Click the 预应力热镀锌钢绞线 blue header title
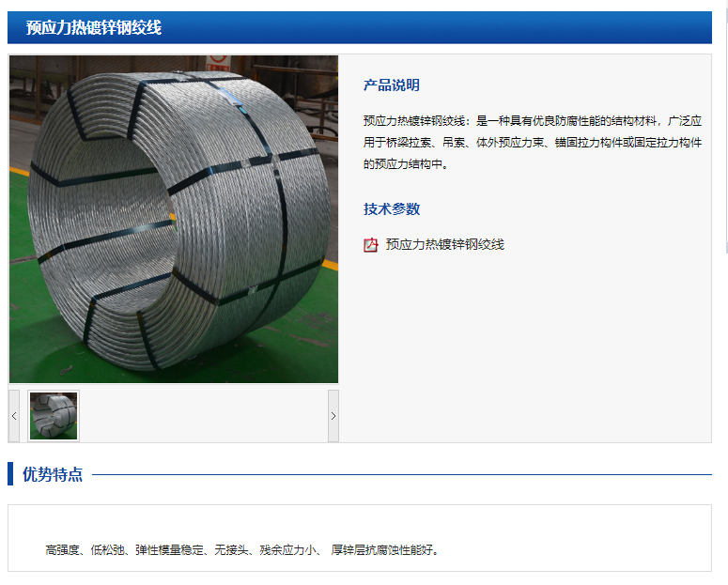This screenshot has width=728, height=585. (94, 28)
